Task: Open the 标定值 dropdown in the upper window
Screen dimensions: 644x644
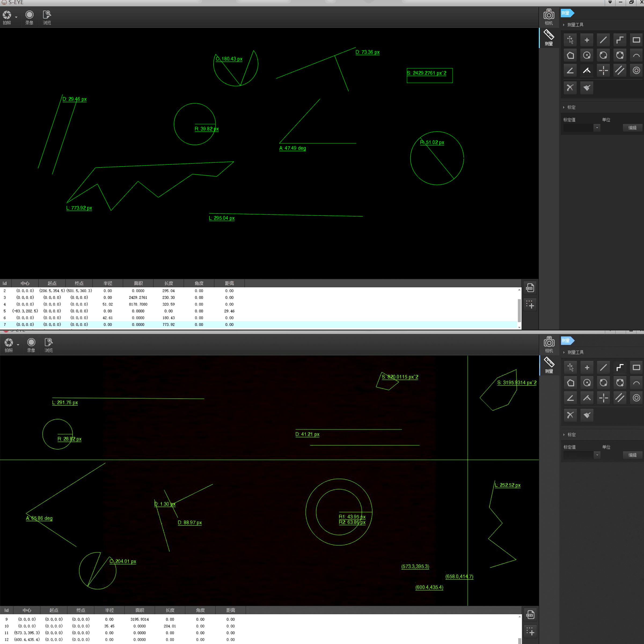Action: 597,128
